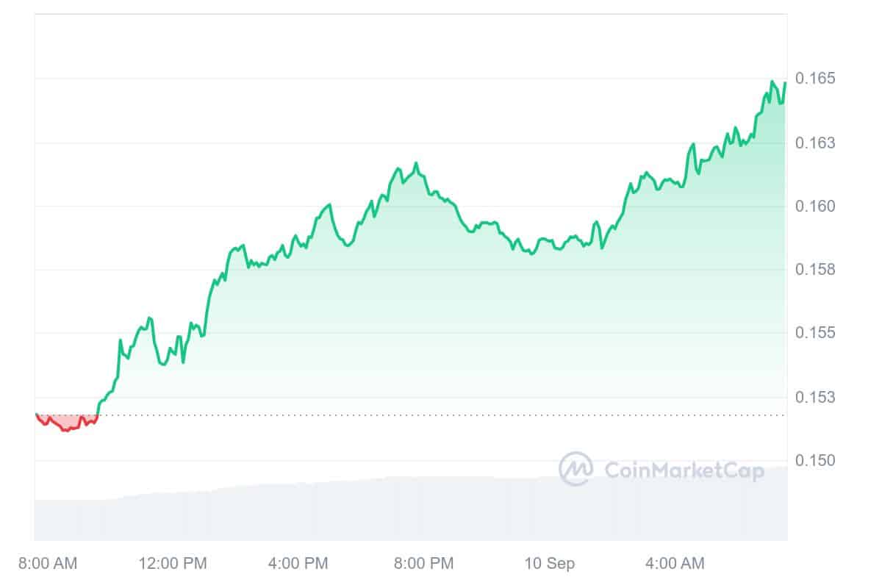Image resolution: width=882 pixels, height=588 pixels.
Task: Click the CoinMarketCap logo icon
Action: [x=576, y=469]
